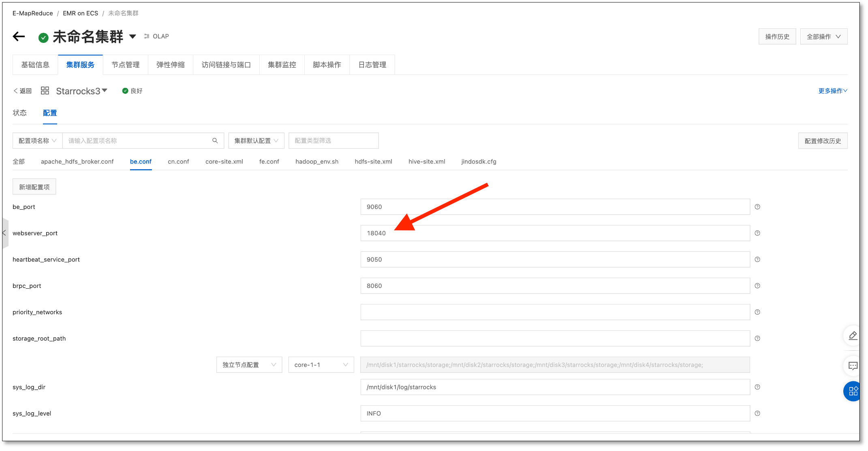Image resolution: width=868 pixels, height=451 pixels.
Task: Click help icon next to webserver_port
Action: (757, 233)
